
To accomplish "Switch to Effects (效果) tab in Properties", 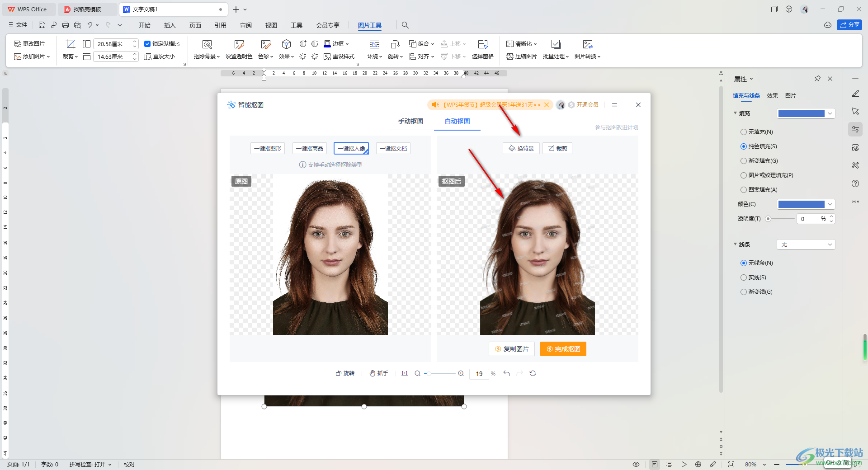I will pyautogui.click(x=772, y=95).
